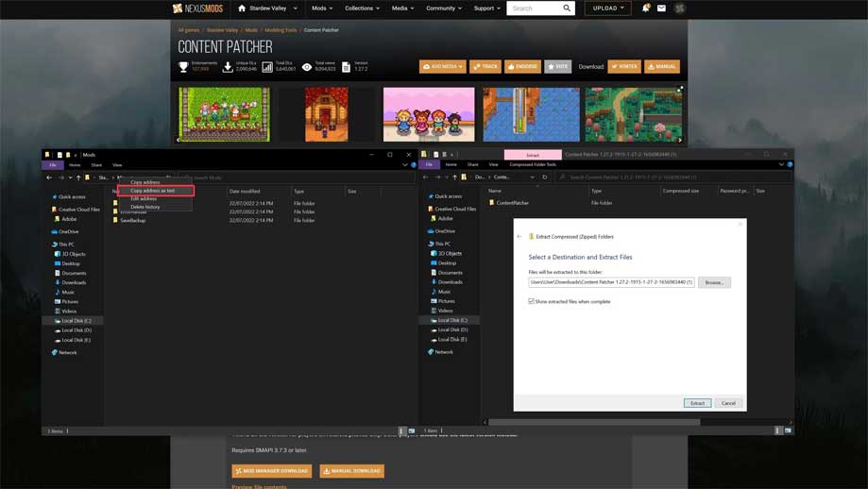The width and height of the screenshot is (868, 489).
Task: Toggle Show extracted files when complete
Action: tap(531, 301)
